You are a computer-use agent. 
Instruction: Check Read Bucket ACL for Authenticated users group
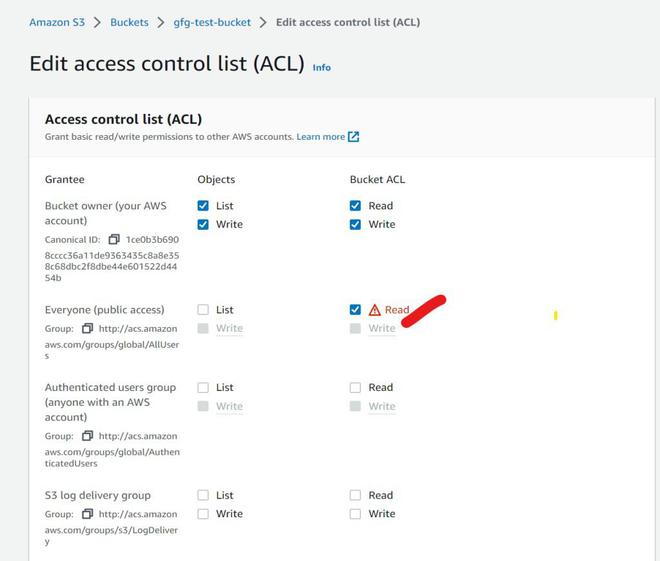pyautogui.click(x=355, y=388)
